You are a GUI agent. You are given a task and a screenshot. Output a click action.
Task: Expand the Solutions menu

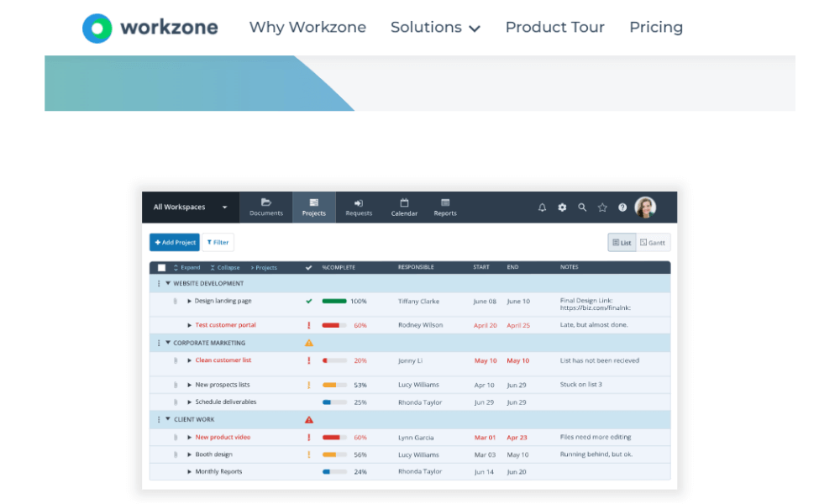[435, 28]
